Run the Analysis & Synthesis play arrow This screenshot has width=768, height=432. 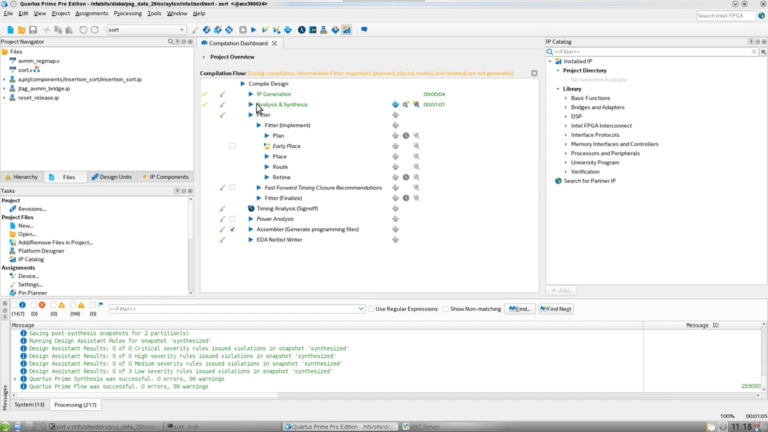click(x=251, y=104)
